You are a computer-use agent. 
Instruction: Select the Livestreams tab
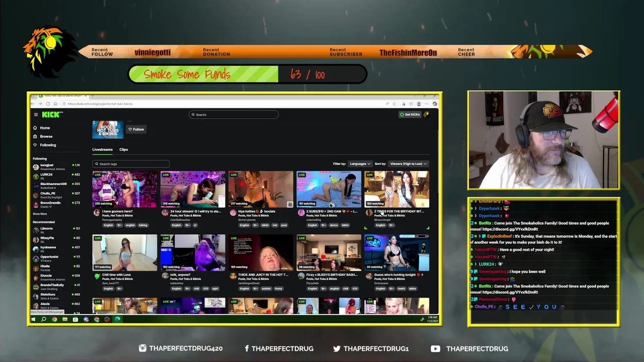[x=102, y=149]
